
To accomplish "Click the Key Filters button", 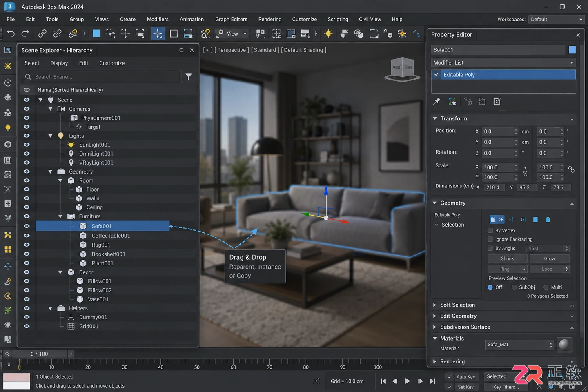I will pyautogui.click(x=506, y=387).
